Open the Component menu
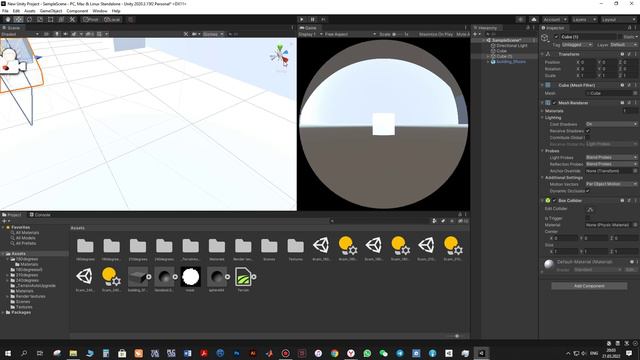This screenshot has width=640, height=360. tap(77, 11)
